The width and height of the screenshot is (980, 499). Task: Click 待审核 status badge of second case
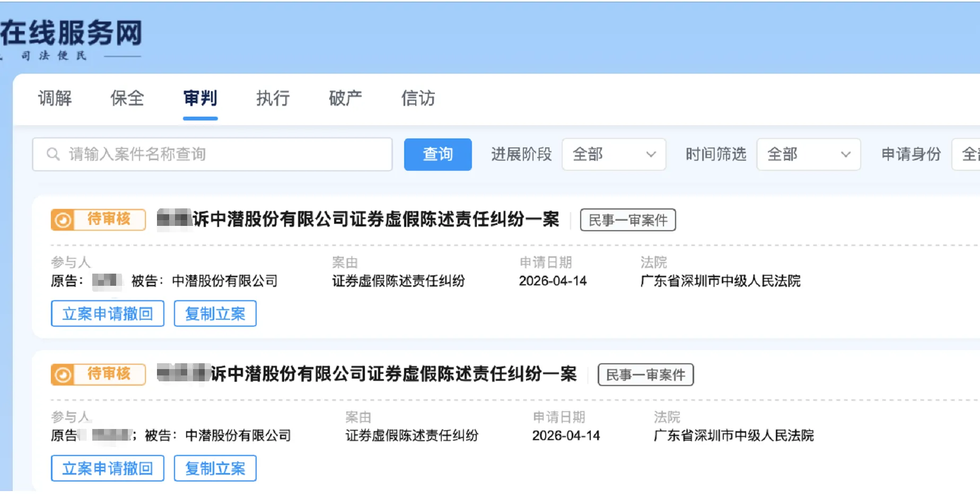[98, 374]
